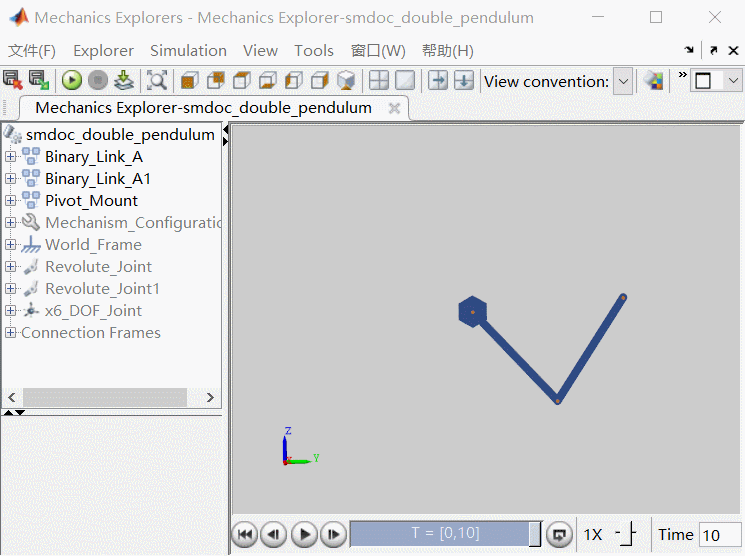Click the split pane horizontally icon

(x=464, y=80)
